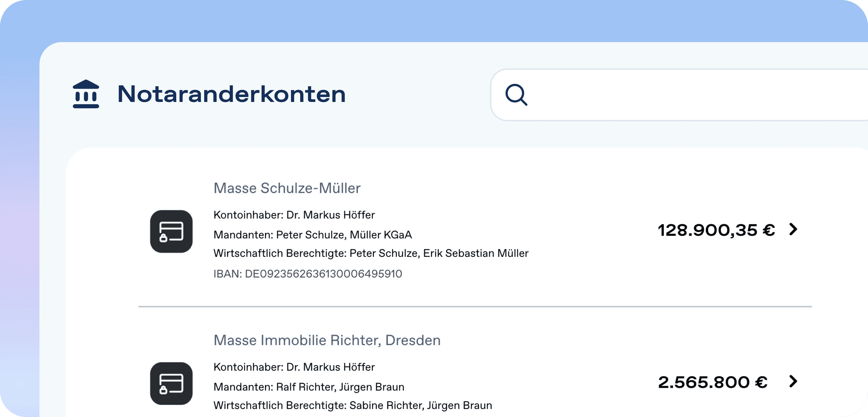This screenshot has height=417, width=868.
Task: Click the locked card icon for Immobilie Richter
Action: pyautogui.click(x=171, y=384)
